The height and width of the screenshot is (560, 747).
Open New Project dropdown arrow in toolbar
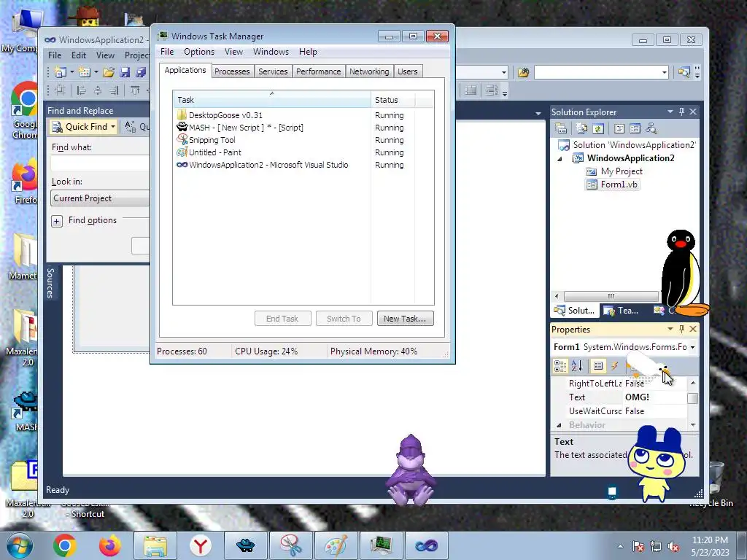[x=72, y=72]
